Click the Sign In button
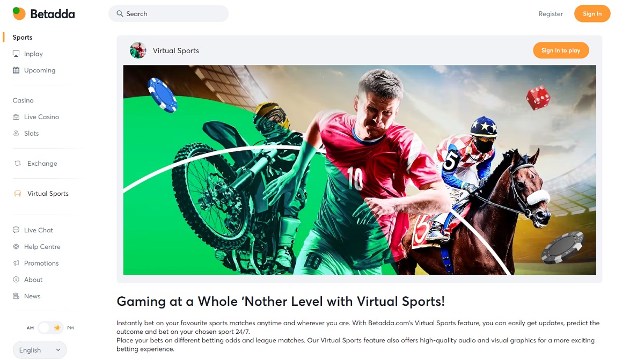 (592, 13)
